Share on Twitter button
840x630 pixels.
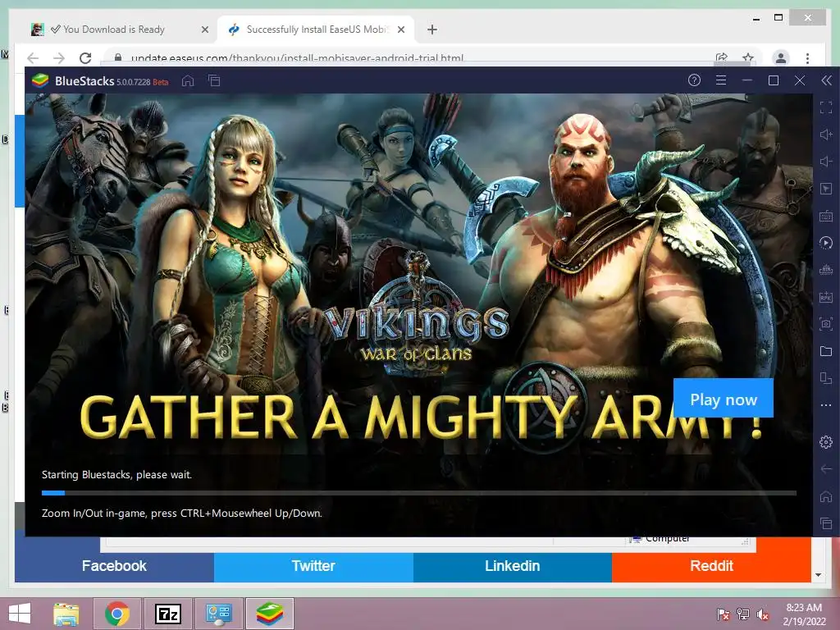(x=313, y=566)
